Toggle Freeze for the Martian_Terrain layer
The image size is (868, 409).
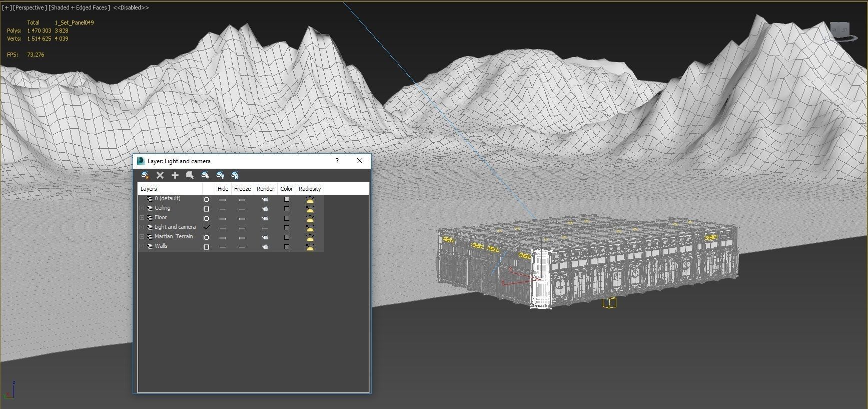(242, 238)
